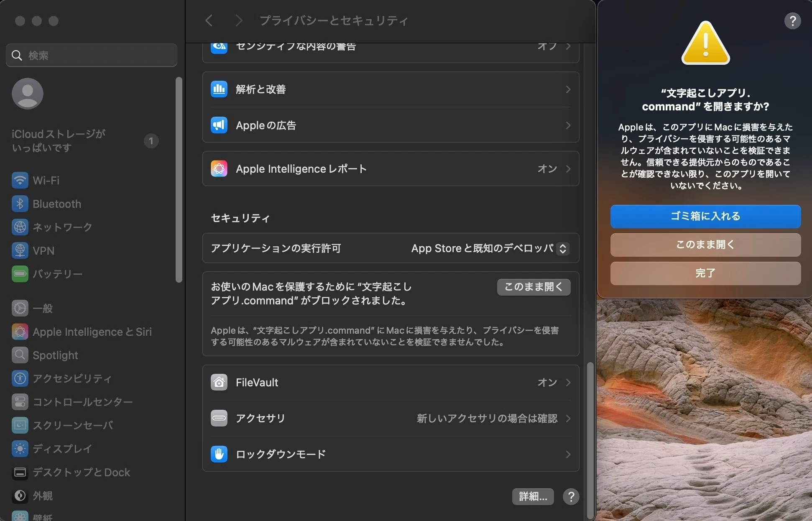Select アクセシビリティ label in sidebar
This screenshot has width=812, height=521.
click(x=72, y=378)
